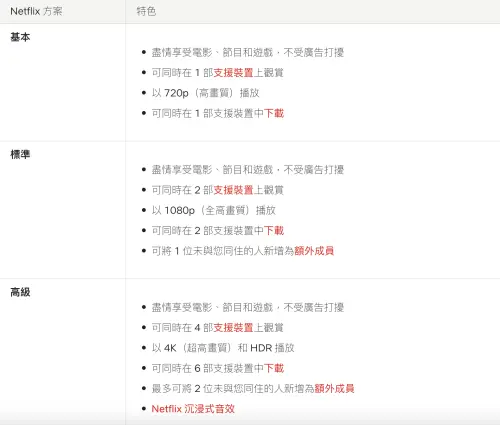
Task: Open 下載 link in 高級 plan row
Action: click(274, 368)
